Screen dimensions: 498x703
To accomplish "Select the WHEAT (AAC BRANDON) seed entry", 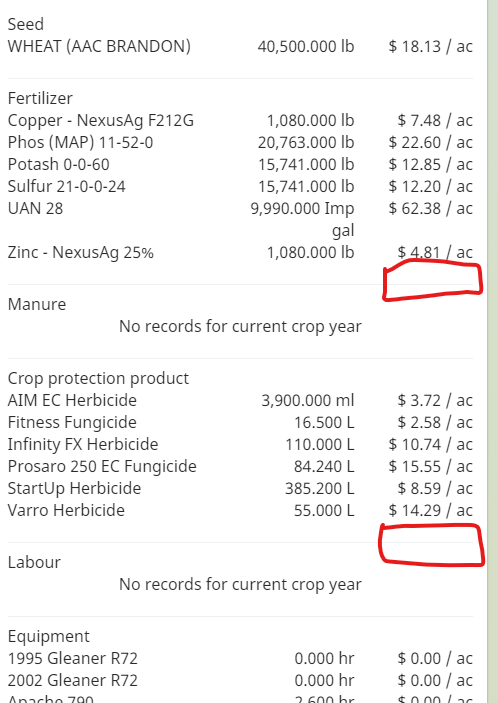I will point(240,46).
